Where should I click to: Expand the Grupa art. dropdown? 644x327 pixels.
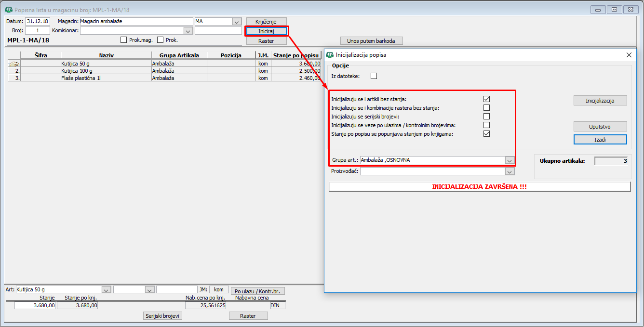[509, 160]
